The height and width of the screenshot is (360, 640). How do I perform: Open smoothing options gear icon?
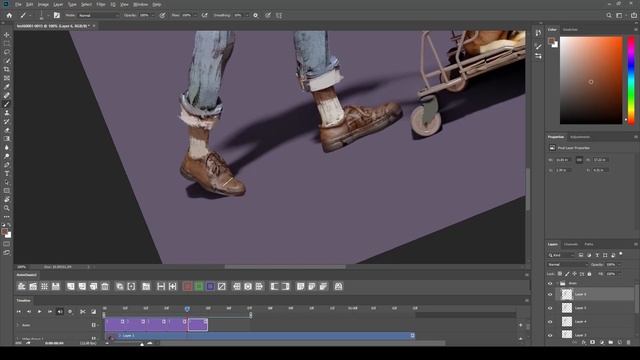coord(256,16)
